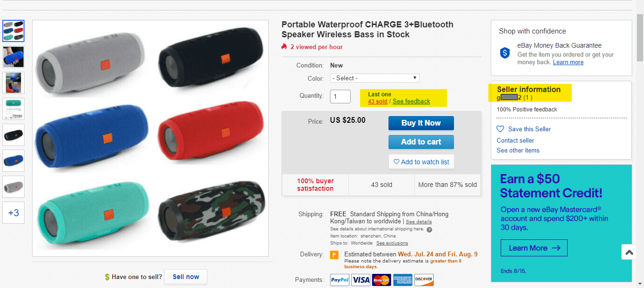Click the PayPal payment logo
Screen dimensions: 644x288
tap(339, 280)
